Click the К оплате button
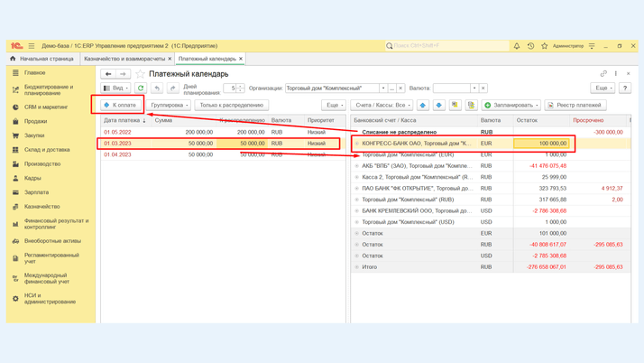644x363 pixels. click(x=120, y=105)
